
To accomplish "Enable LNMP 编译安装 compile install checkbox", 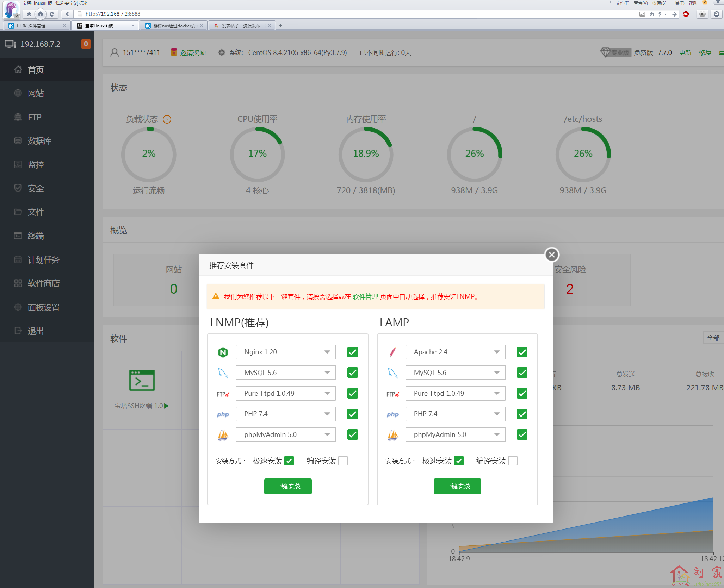I will (343, 461).
